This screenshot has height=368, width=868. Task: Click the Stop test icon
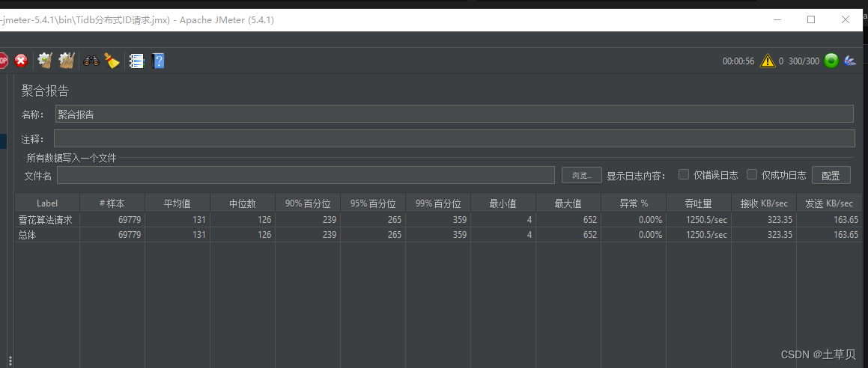3,61
